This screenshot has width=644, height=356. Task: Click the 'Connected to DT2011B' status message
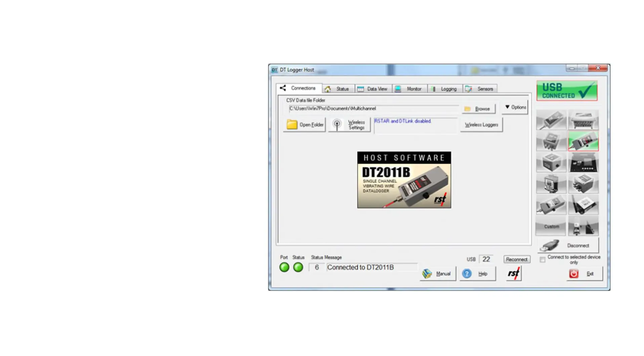click(372, 267)
